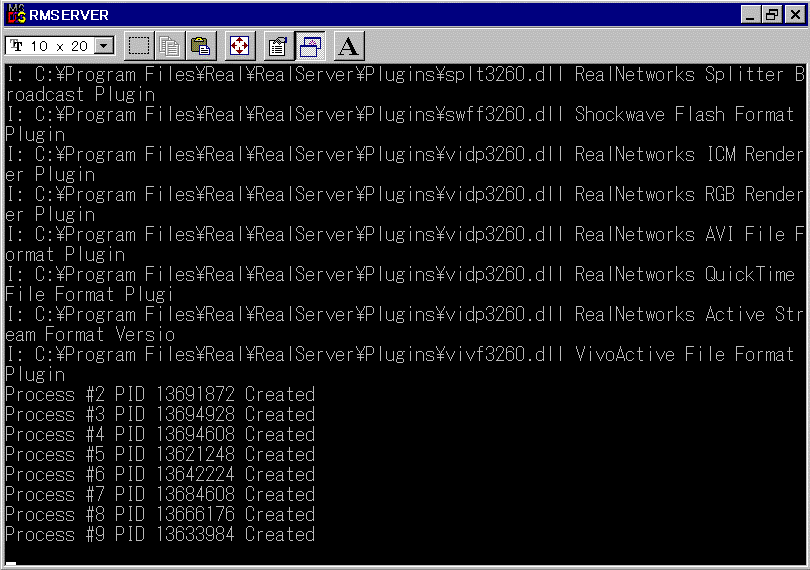Screen dimensions: 810x570
Task: Click the RMSERVER title text
Action: click(x=69, y=15)
